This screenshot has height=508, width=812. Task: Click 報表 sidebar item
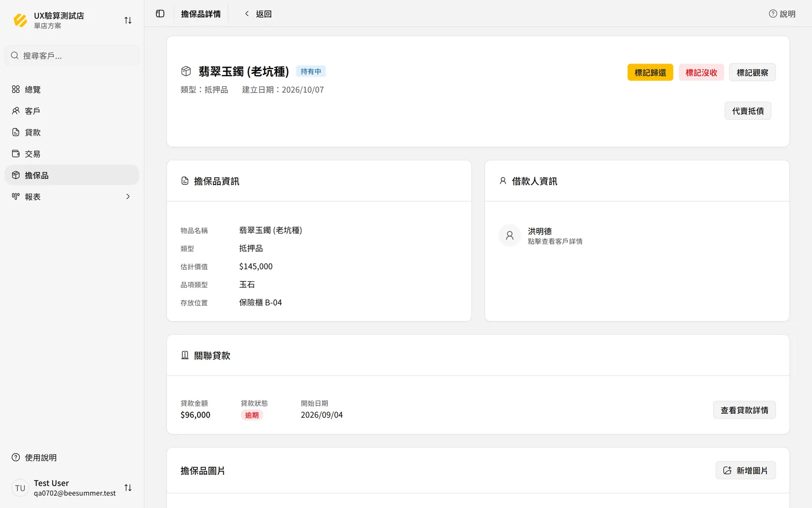[72, 197]
